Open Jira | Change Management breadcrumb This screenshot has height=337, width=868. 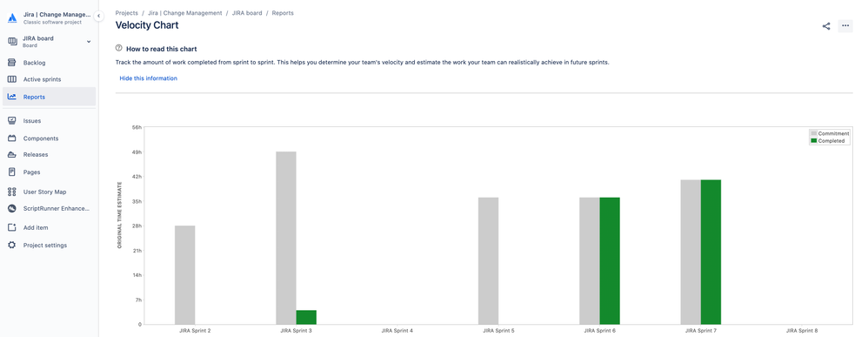[x=185, y=13]
